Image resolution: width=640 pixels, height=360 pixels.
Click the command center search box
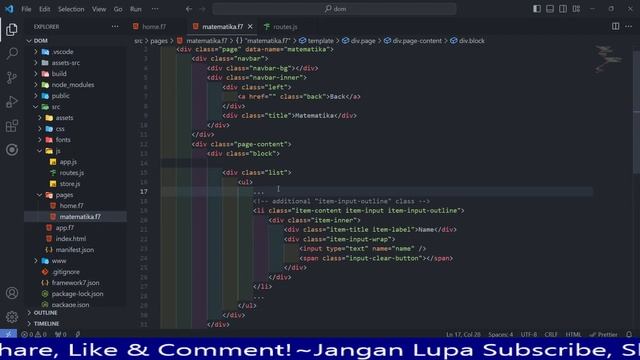(x=334, y=9)
